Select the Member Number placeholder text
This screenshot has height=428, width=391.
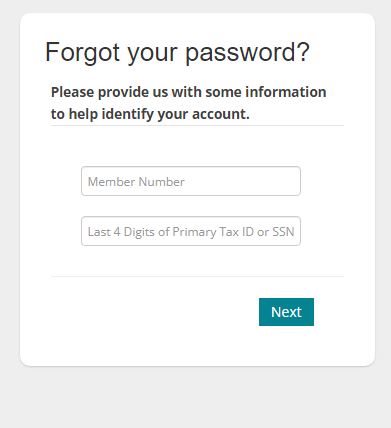click(136, 182)
